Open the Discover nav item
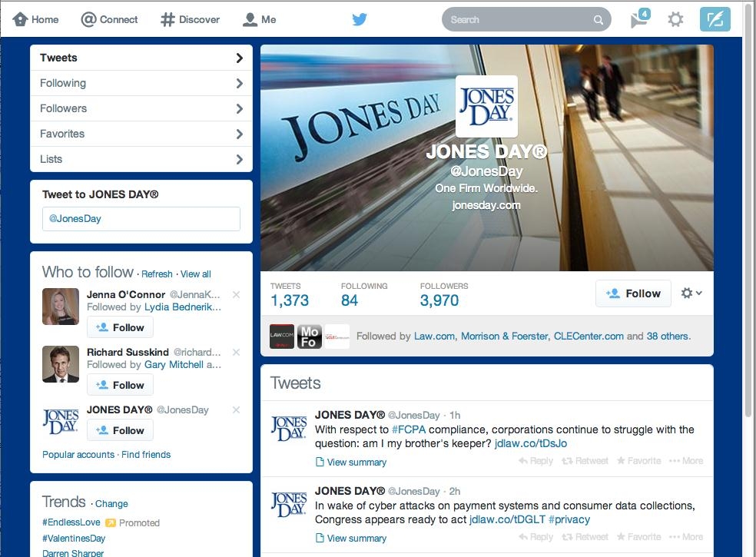 click(190, 19)
